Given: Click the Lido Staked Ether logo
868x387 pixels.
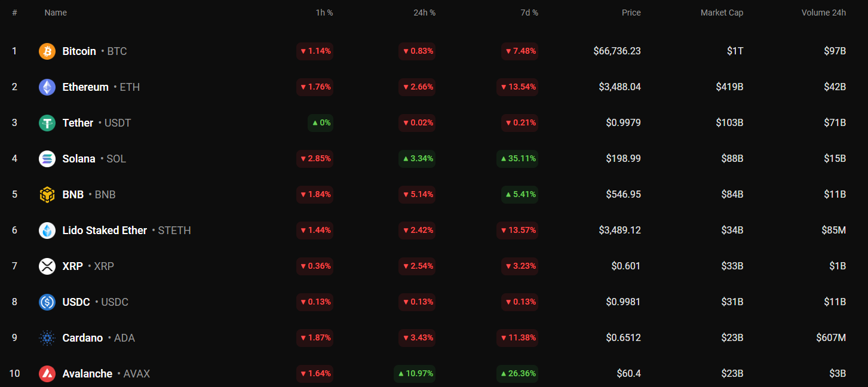Looking at the screenshot, I should click(47, 231).
